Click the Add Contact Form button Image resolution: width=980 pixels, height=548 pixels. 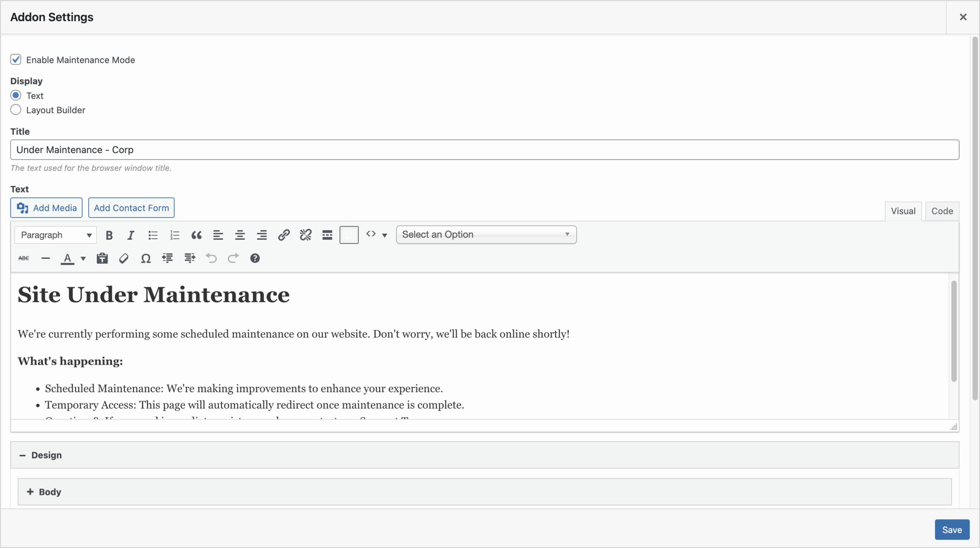131,208
